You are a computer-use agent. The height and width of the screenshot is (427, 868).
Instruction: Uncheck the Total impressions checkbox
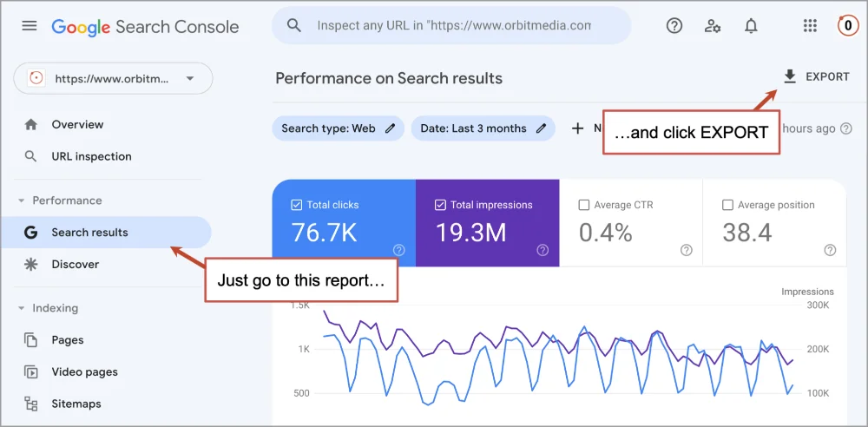pyautogui.click(x=440, y=205)
